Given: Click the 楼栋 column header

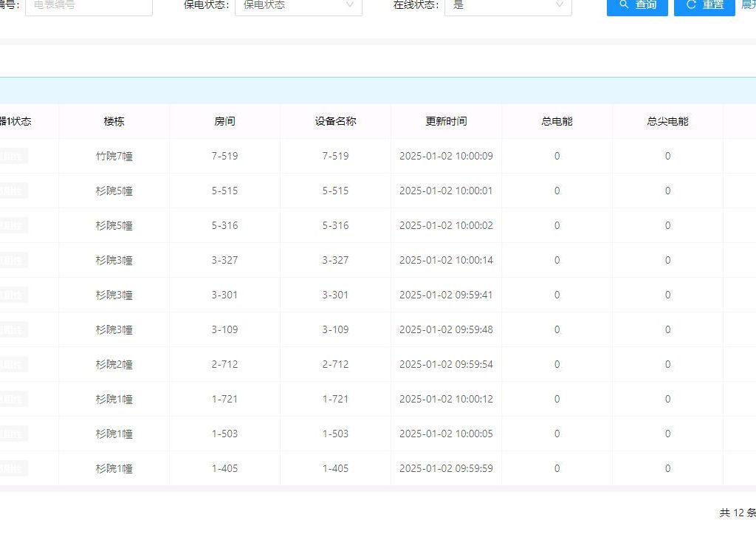Looking at the screenshot, I should pyautogui.click(x=114, y=122).
